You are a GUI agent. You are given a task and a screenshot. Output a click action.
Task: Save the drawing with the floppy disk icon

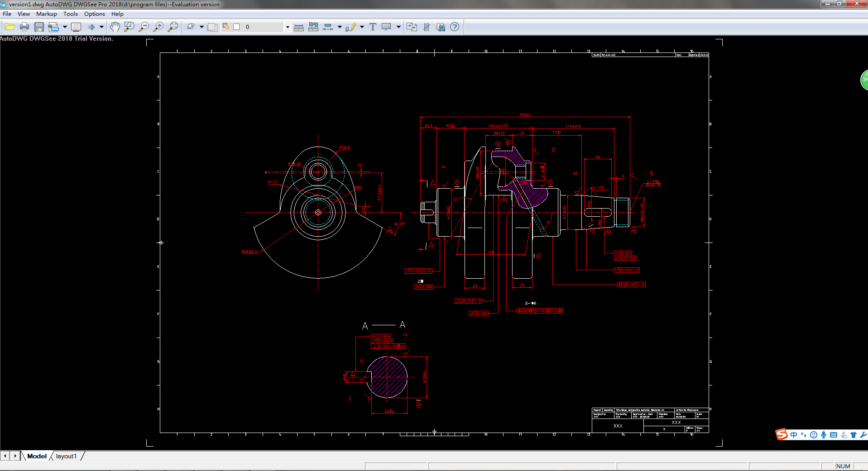point(39,27)
